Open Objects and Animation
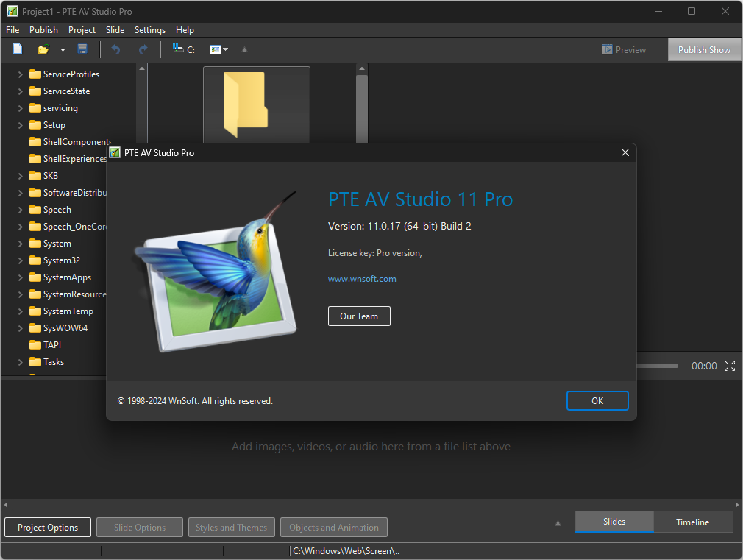The image size is (743, 560). (334, 528)
